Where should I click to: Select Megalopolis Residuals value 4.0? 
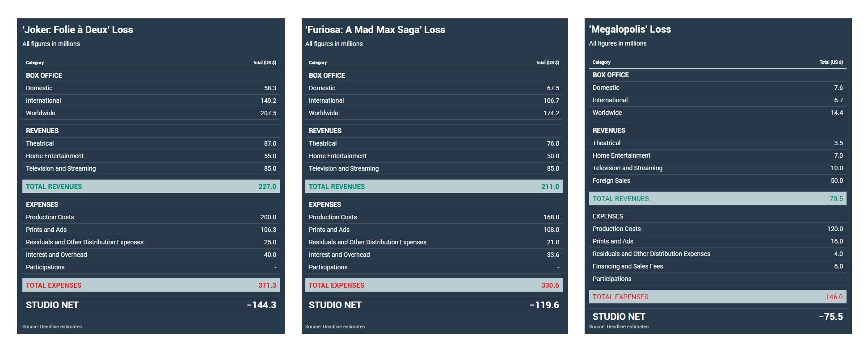(x=839, y=254)
